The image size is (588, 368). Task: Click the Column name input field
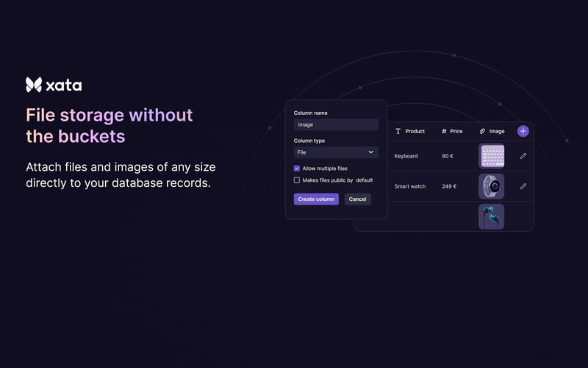point(336,124)
